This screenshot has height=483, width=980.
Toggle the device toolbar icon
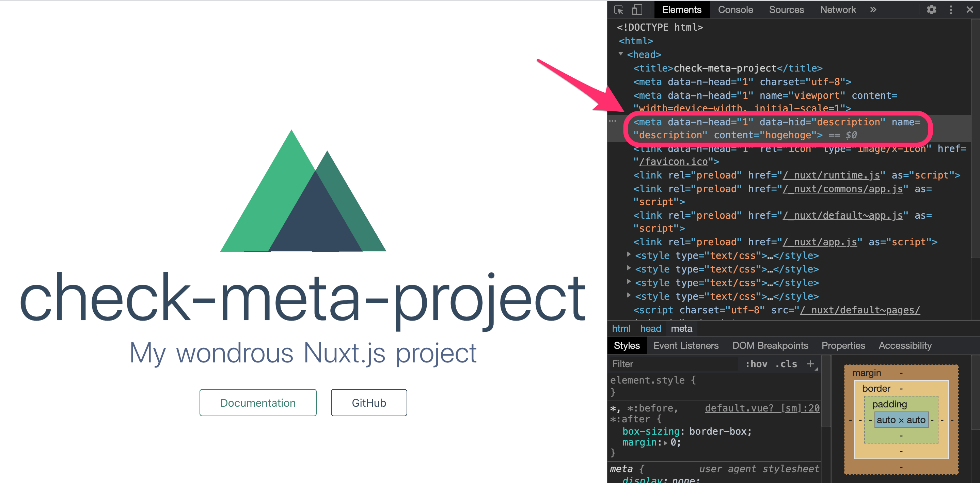(x=637, y=10)
